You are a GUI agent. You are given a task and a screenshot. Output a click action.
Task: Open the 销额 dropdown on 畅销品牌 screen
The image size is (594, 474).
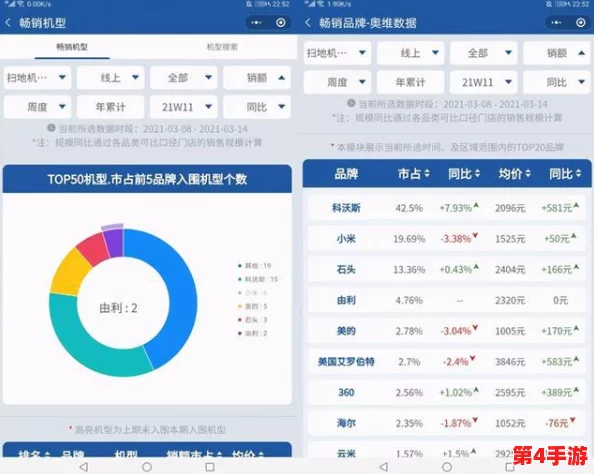(x=557, y=53)
